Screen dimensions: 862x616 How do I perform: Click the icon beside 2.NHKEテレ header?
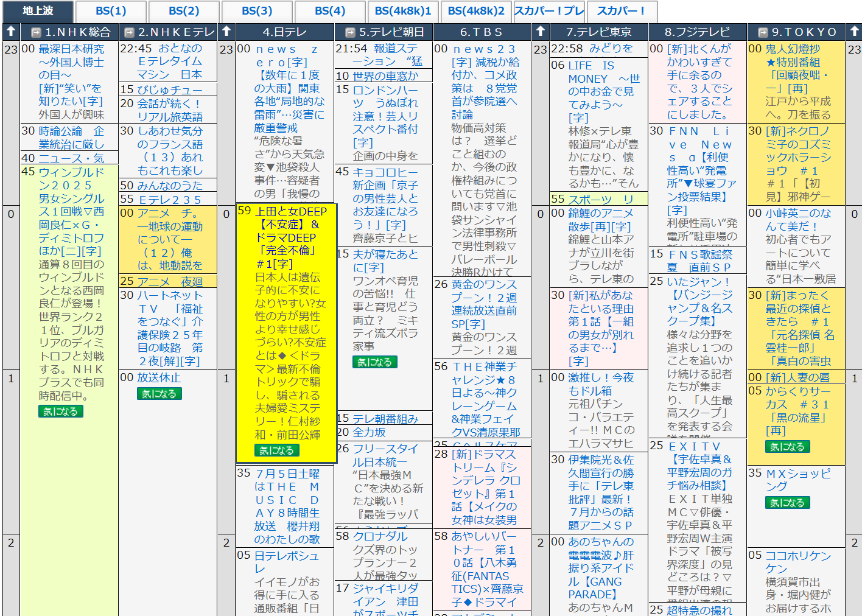point(129,32)
